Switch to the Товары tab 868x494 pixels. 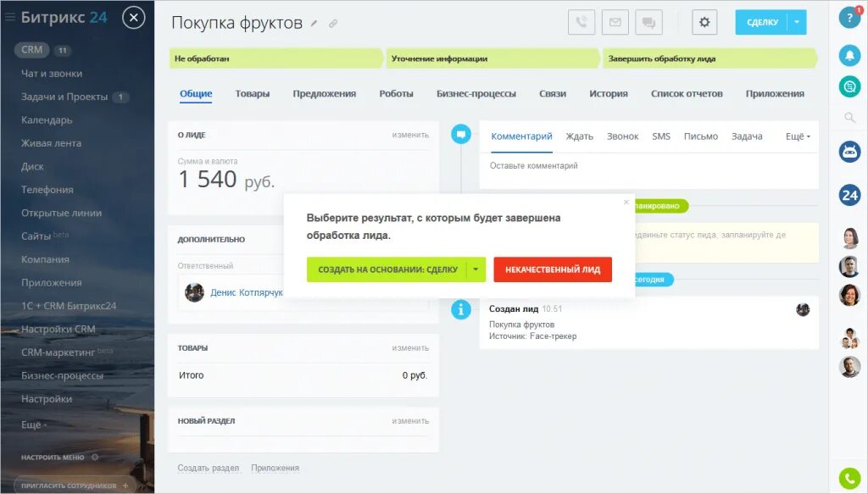click(x=253, y=93)
